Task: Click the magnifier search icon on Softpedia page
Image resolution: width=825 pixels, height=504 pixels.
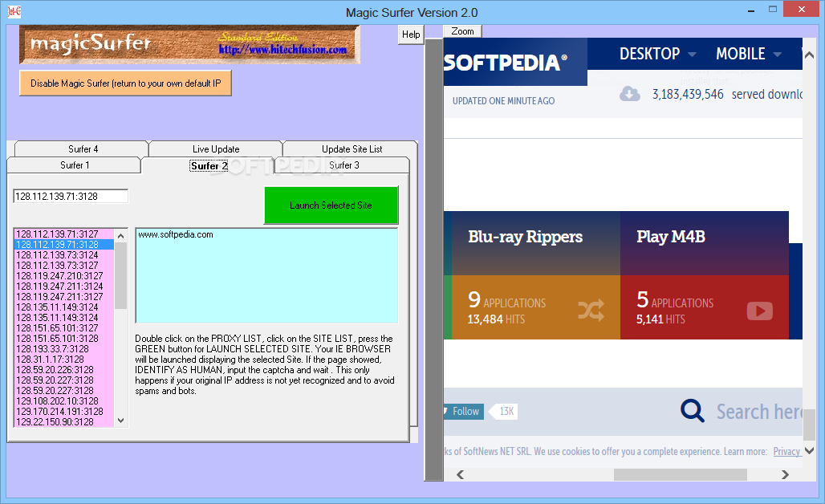Action: pyautogui.click(x=693, y=411)
